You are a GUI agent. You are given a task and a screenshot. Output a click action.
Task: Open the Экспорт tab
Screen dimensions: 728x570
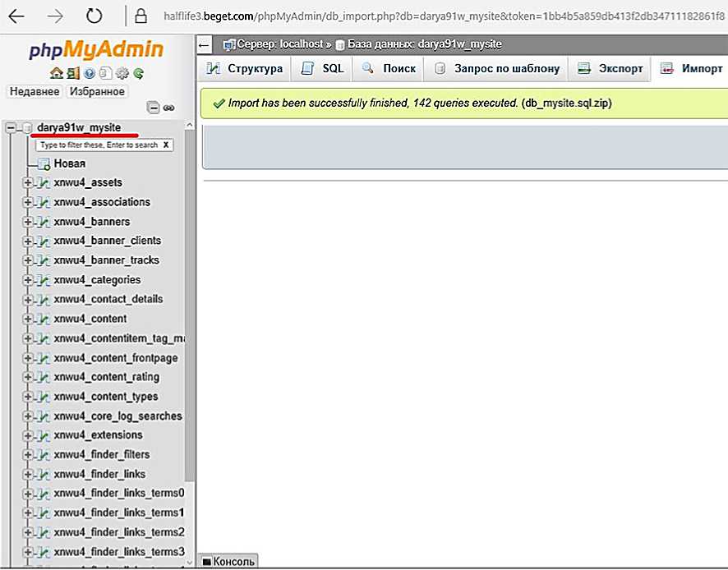click(x=610, y=69)
